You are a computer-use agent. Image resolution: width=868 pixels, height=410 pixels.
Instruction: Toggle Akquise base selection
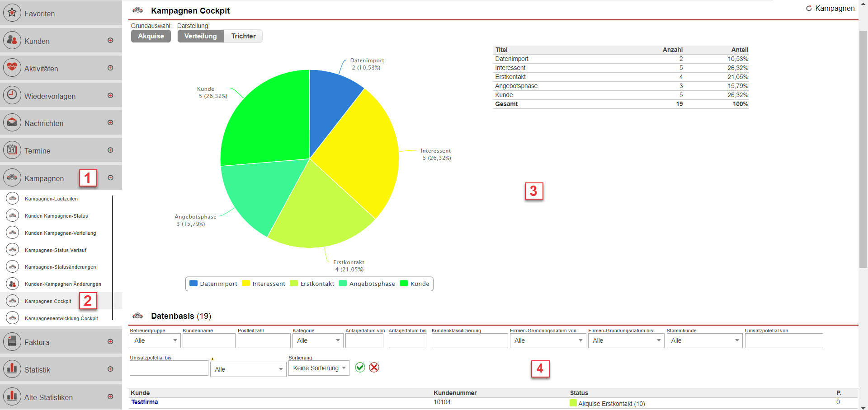[x=151, y=36]
